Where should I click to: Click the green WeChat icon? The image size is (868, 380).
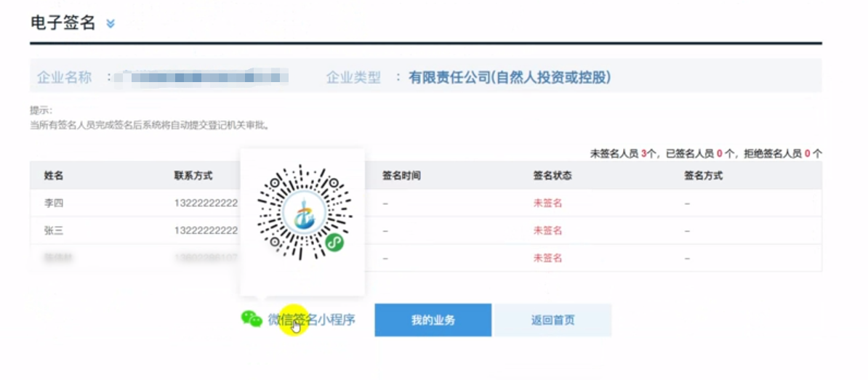[252, 318]
